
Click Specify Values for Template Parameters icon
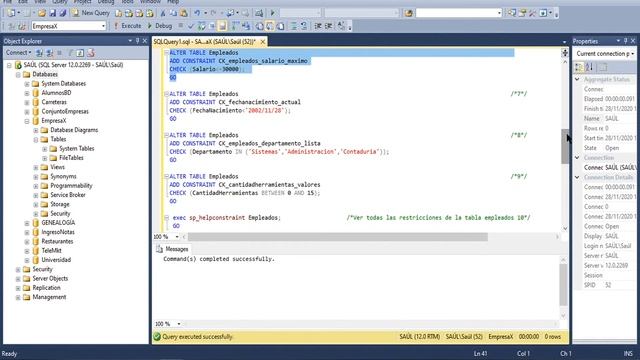coord(341,26)
